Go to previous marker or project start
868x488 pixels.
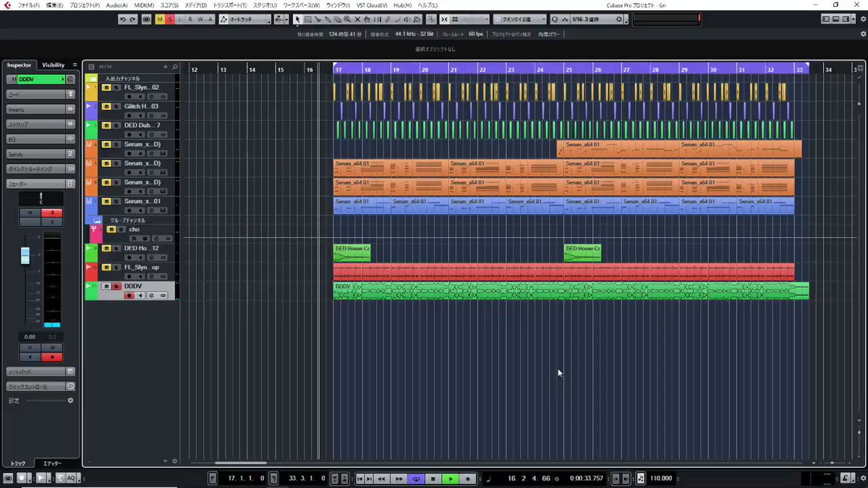coord(359,479)
